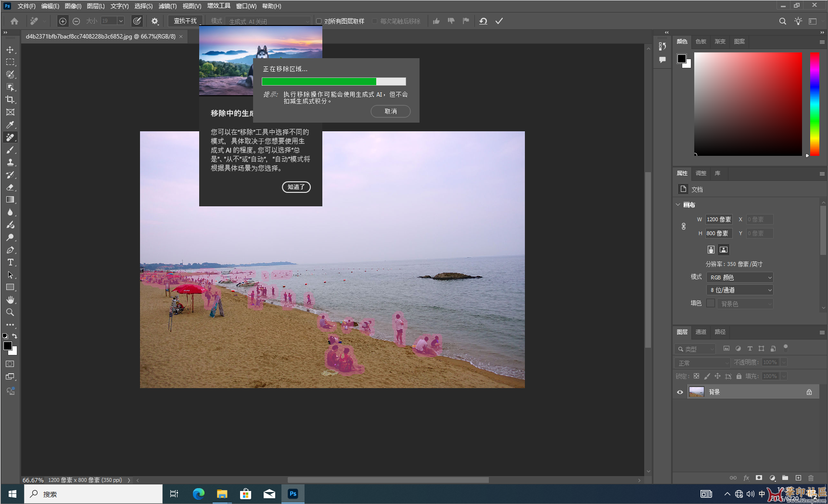Switch to the 色板 tab

coord(701,42)
